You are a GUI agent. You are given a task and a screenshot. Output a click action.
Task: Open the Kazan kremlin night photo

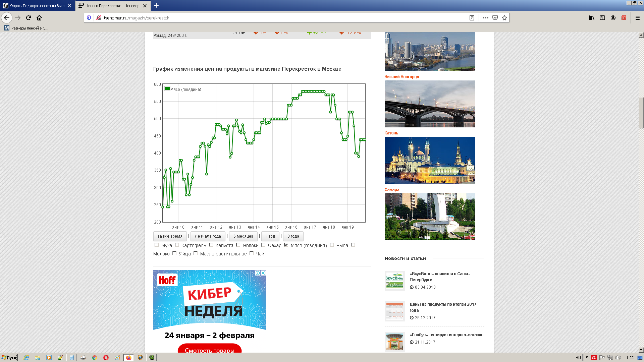430,160
